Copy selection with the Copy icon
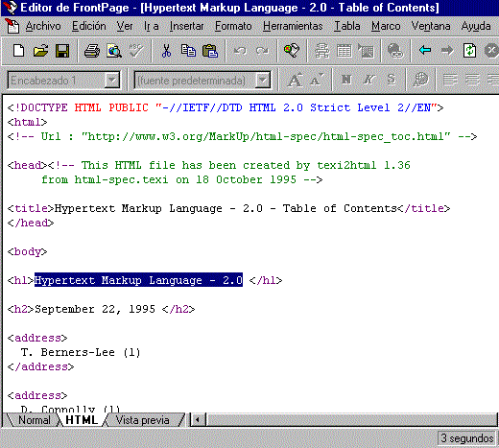 click(188, 51)
